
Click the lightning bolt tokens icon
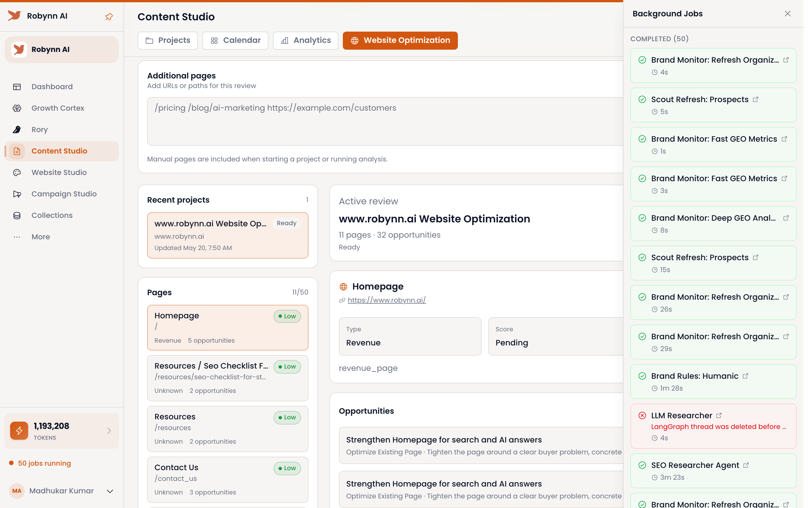19,430
